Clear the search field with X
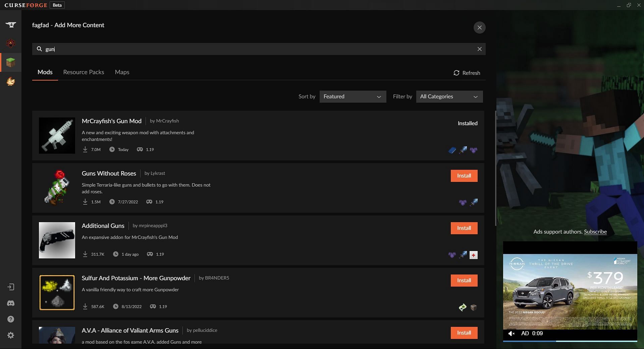 [480, 49]
